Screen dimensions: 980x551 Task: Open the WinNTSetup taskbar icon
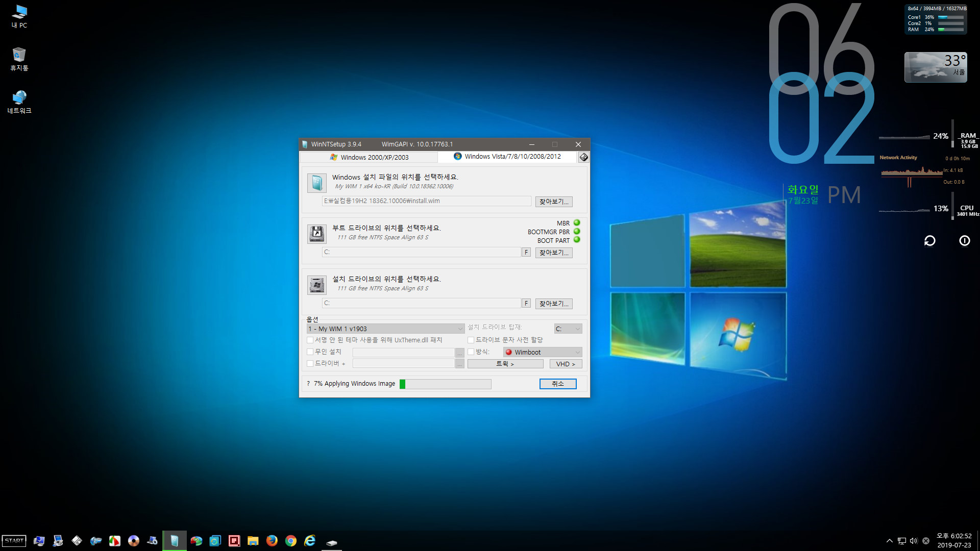click(175, 541)
